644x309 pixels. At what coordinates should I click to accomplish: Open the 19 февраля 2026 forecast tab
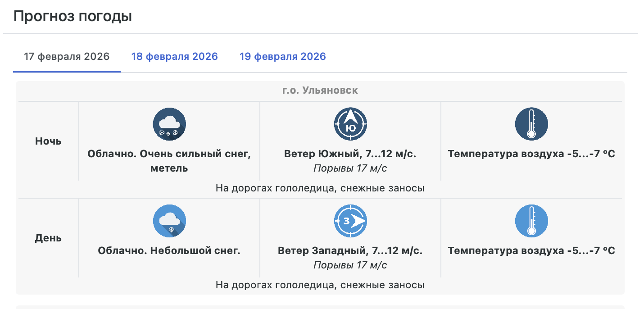[x=282, y=57]
